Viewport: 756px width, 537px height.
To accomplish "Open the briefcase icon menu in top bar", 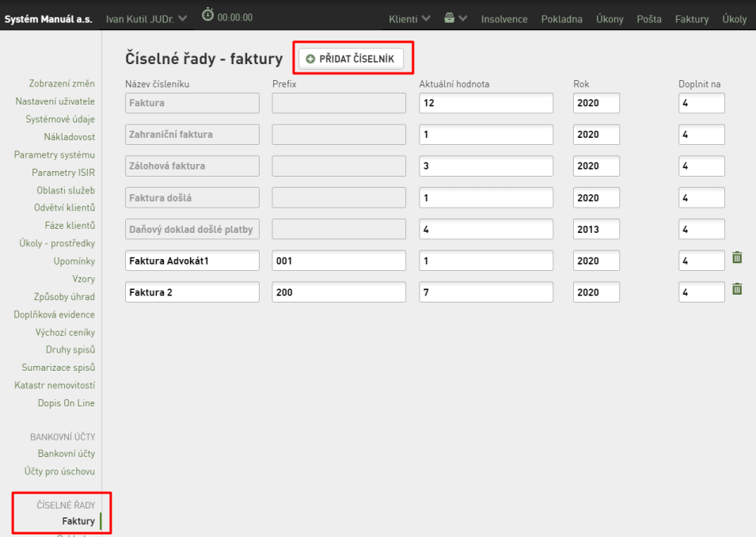I will pos(449,18).
